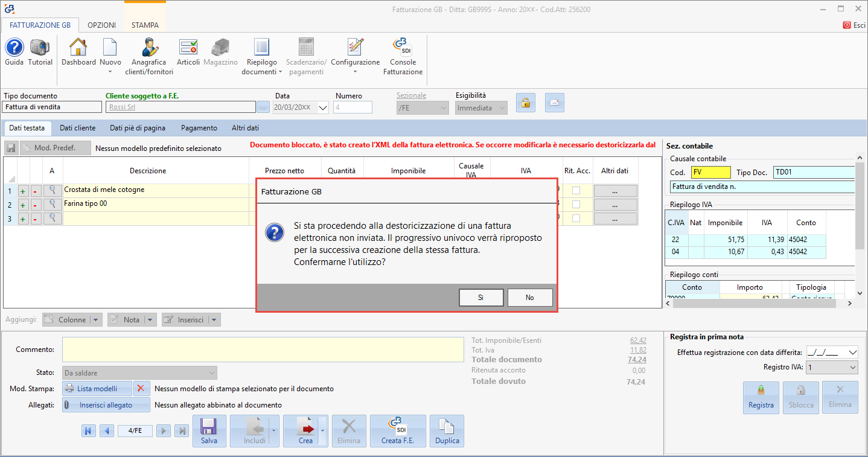
Task: Open the Registro IVA dropdown
Action: pos(852,367)
